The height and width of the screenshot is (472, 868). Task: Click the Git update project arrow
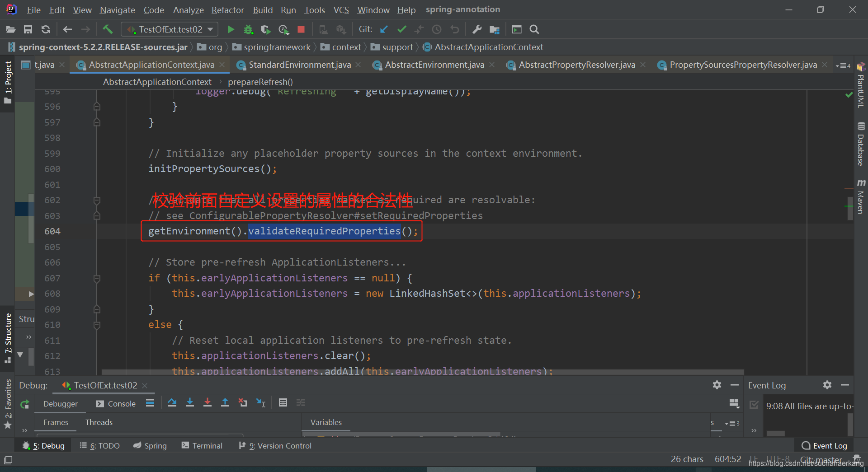tap(384, 29)
